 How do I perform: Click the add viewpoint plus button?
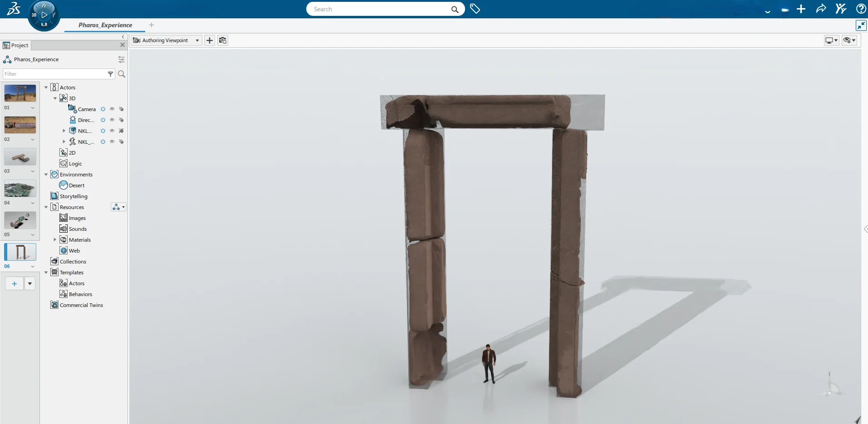coord(209,40)
